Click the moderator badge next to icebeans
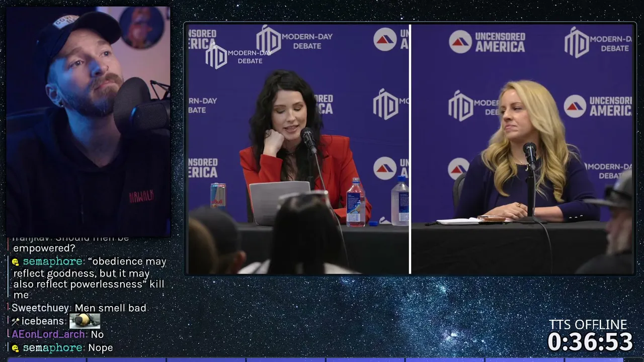Screen dimensions: 644x362 tap(16, 321)
